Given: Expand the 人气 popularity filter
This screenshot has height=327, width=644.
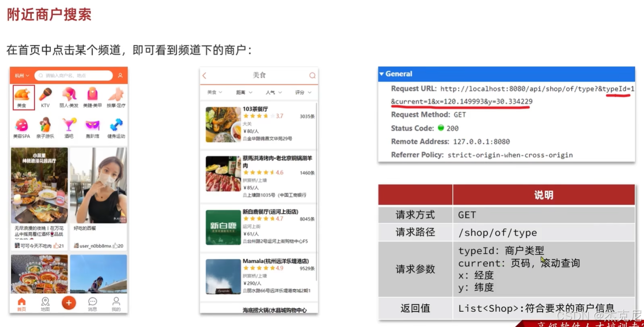Looking at the screenshot, I should 274,92.
